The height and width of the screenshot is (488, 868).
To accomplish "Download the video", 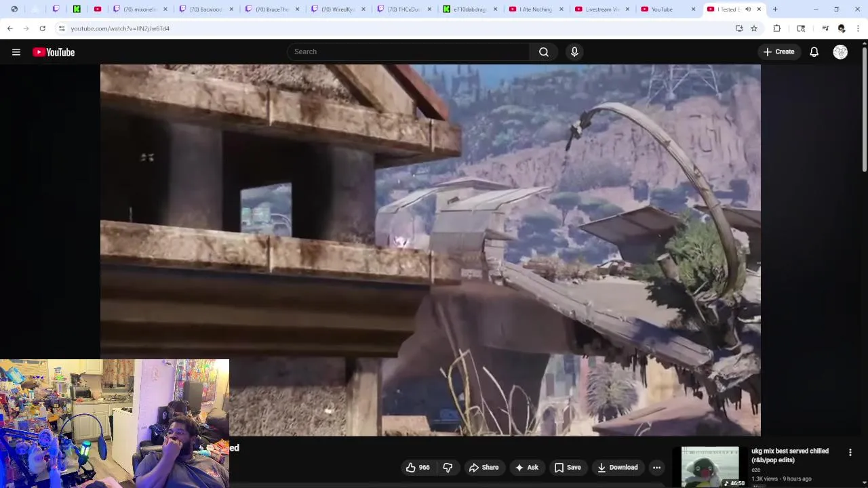I will (618, 467).
